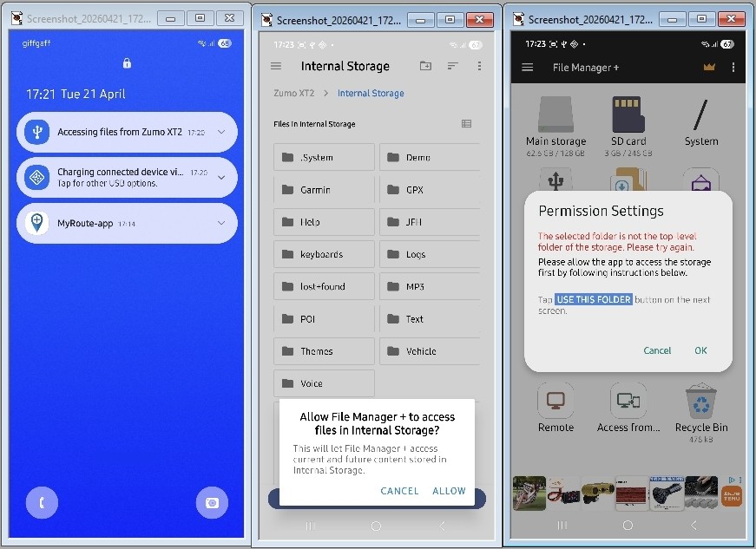The image size is (756, 549).
Task: Open the JPH folder
Action: point(430,221)
